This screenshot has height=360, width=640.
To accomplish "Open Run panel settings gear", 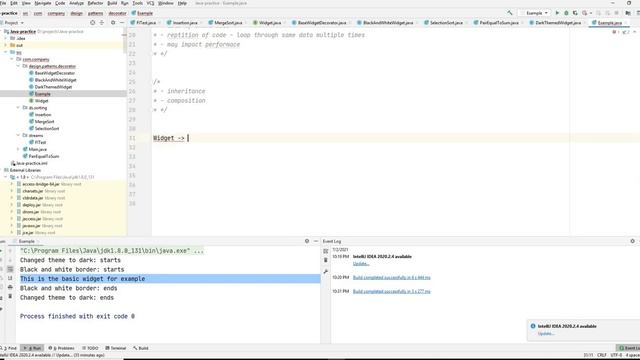I will (x=307, y=241).
